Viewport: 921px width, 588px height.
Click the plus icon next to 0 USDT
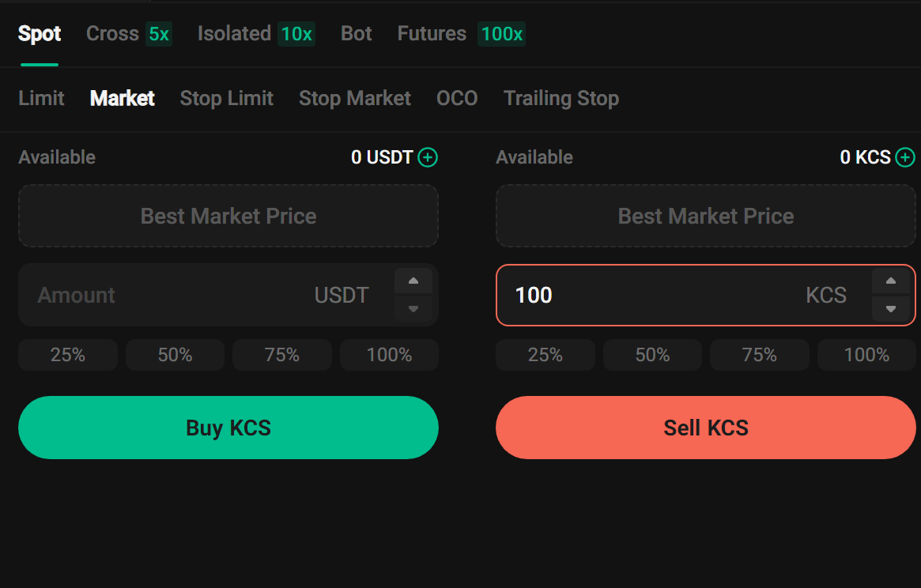click(x=428, y=157)
